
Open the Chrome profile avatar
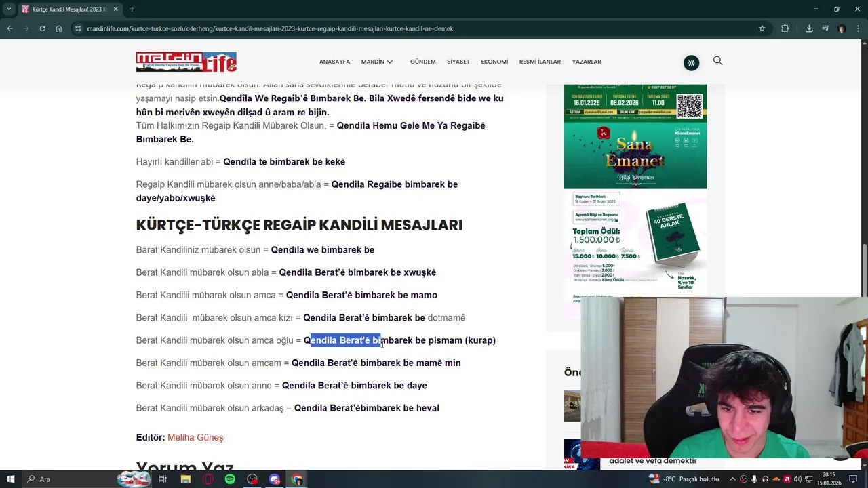click(842, 28)
